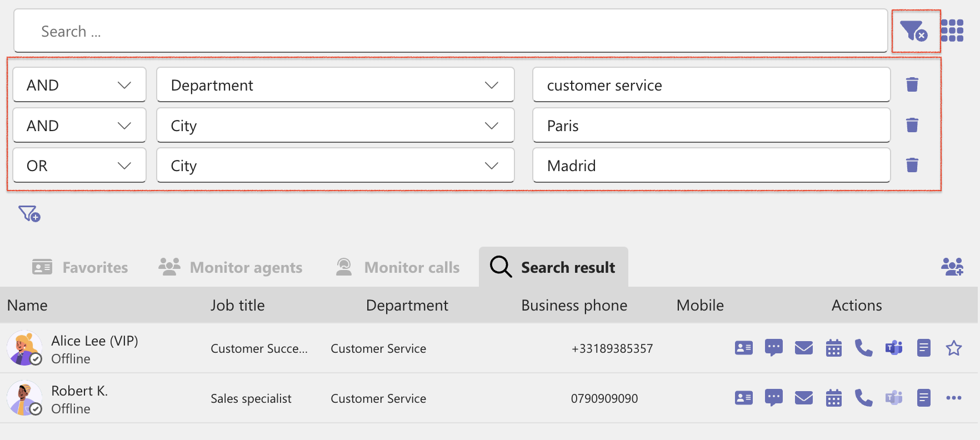Click into the Search input field
980x440 pixels.
451,31
